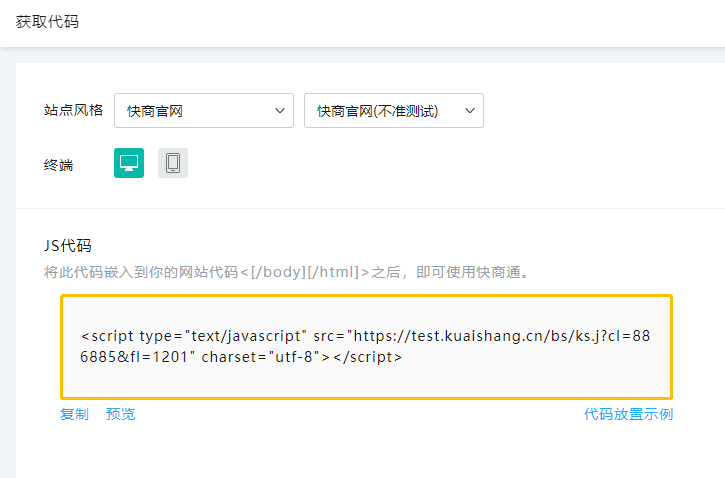Screen dimensions: 725x478
Task: Switch to the mobile phone terminal icon
Action: [x=173, y=163]
